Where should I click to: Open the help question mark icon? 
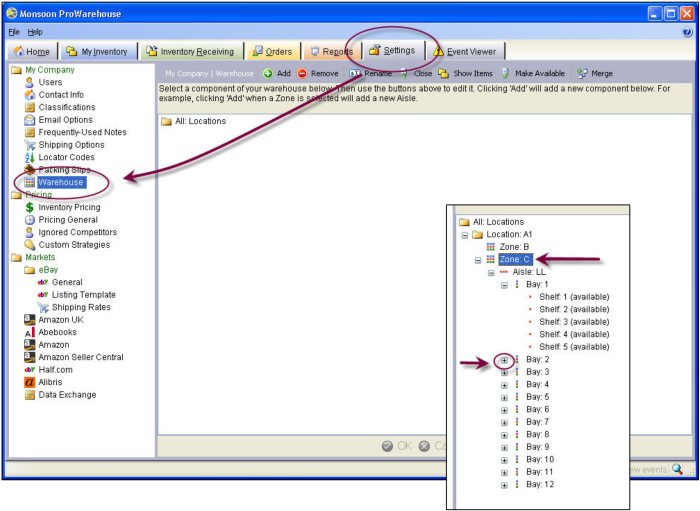point(687,32)
